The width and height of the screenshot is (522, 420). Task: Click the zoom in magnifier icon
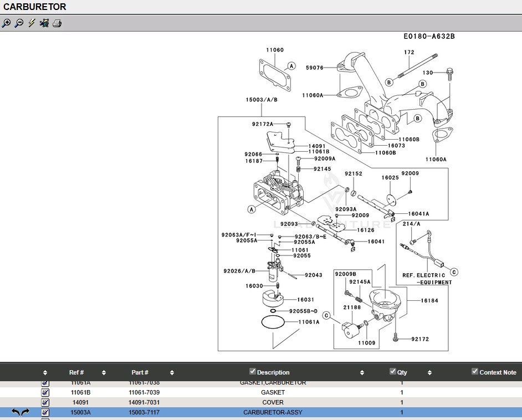pyautogui.click(x=6, y=23)
